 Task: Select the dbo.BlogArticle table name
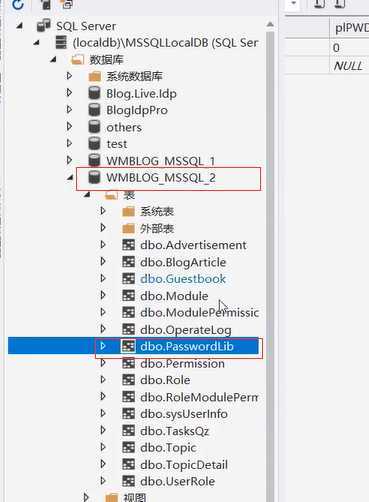click(x=183, y=262)
